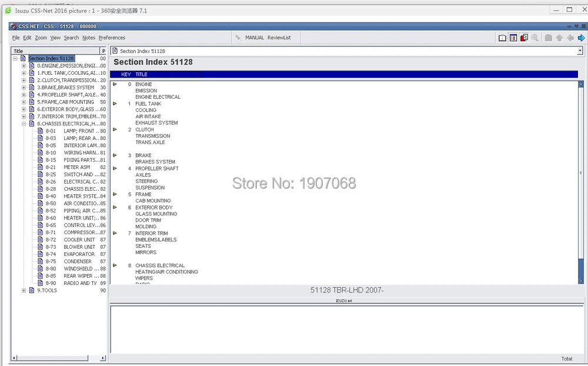This screenshot has height=366, width=588.
Task: Click the index table scrollbar down arrow
Action: pos(581,281)
